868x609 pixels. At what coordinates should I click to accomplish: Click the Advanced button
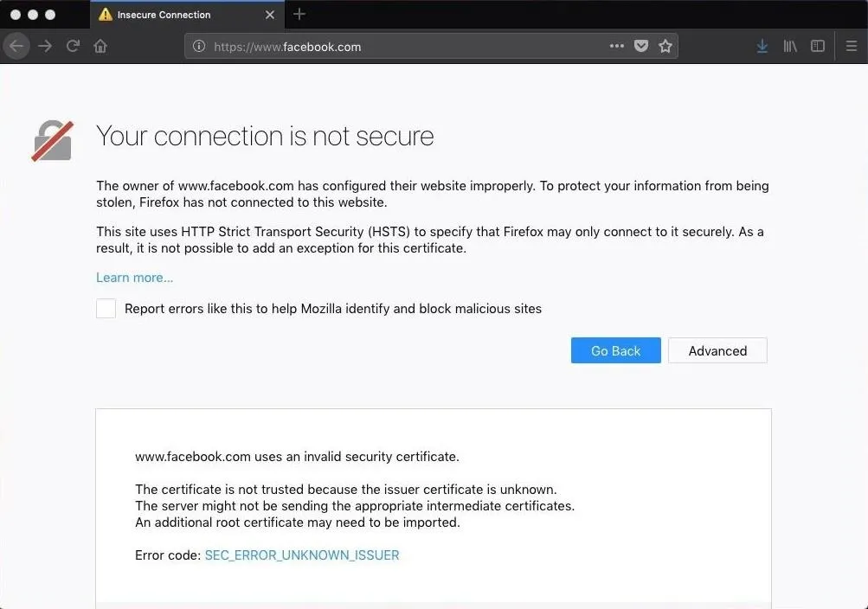717,350
